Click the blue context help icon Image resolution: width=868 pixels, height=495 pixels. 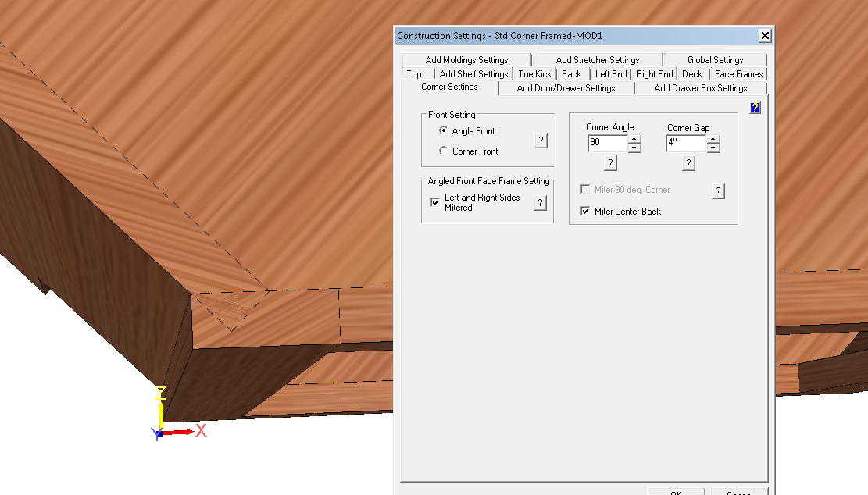[x=755, y=109]
